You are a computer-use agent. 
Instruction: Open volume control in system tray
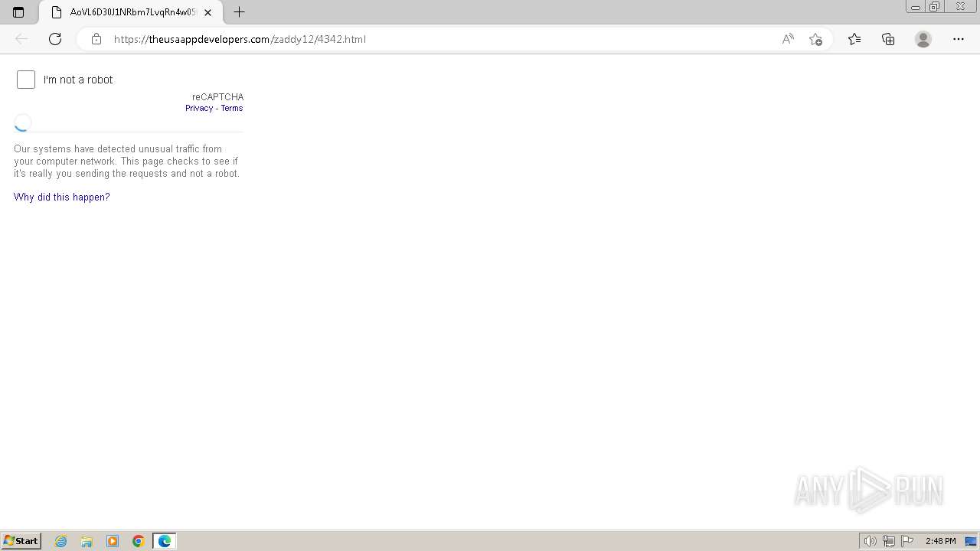(870, 541)
